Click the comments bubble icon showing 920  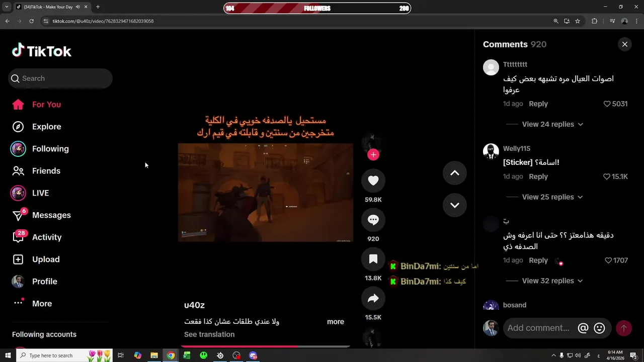pos(373,220)
